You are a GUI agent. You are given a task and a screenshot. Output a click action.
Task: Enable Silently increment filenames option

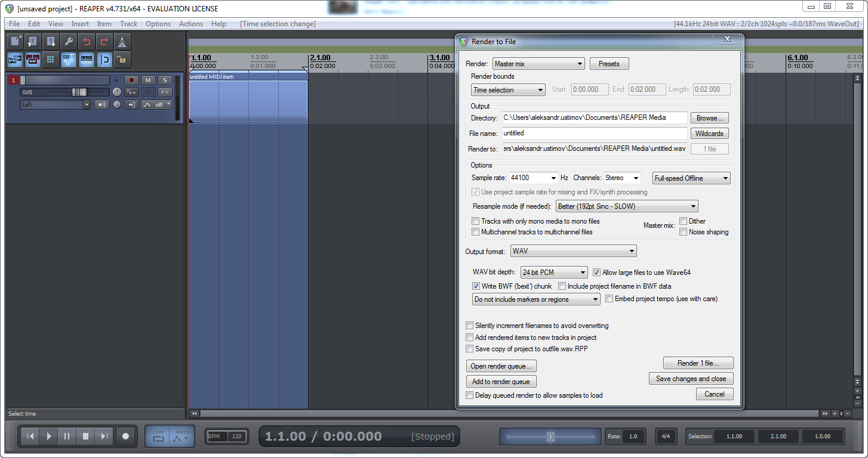(x=470, y=326)
